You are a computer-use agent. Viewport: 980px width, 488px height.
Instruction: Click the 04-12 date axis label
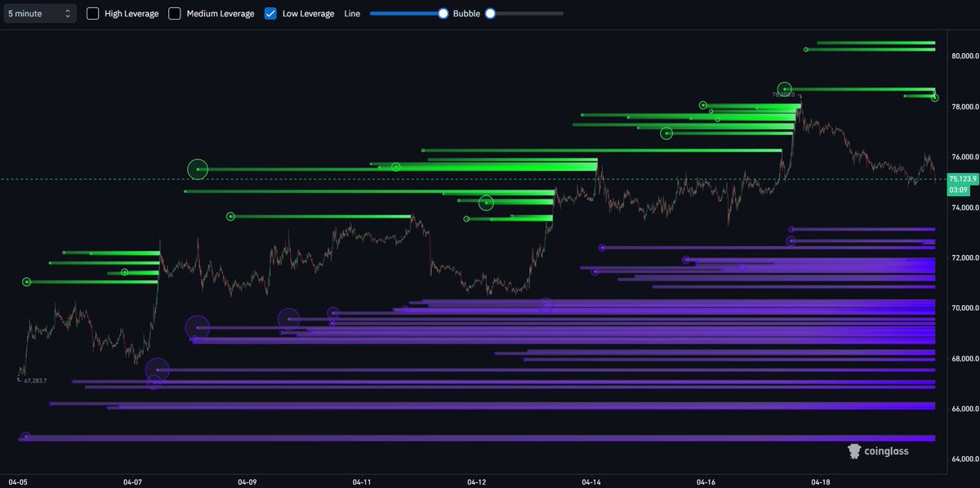(477, 482)
